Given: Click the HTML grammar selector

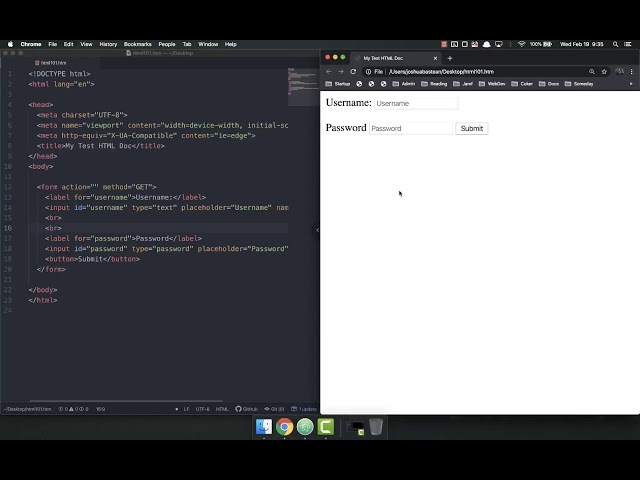Looking at the screenshot, I should (222, 409).
